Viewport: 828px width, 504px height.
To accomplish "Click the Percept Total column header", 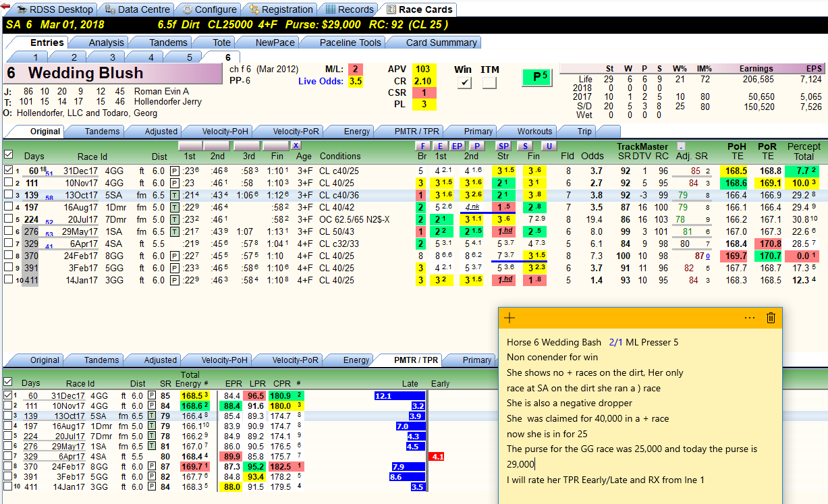I will pyautogui.click(x=804, y=151).
